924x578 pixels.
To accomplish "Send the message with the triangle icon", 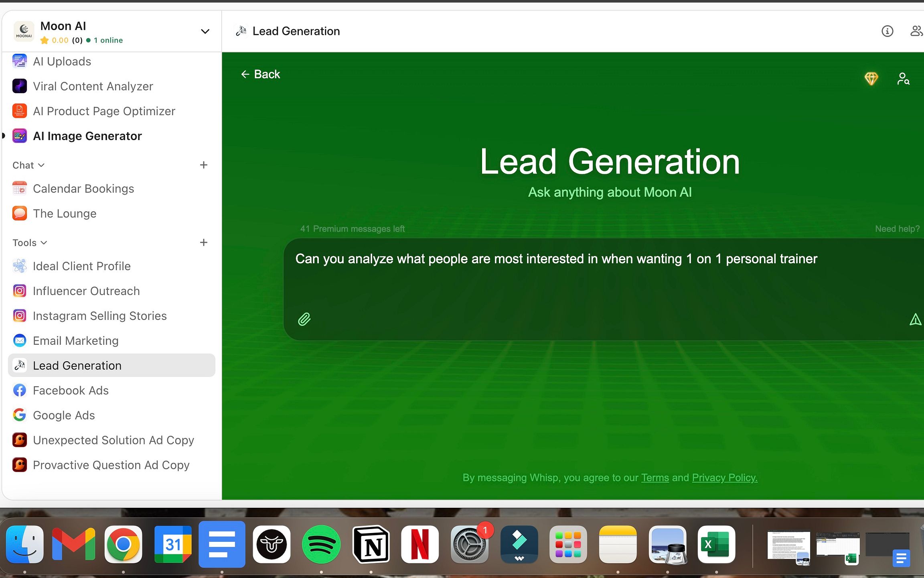I will point(916,320).
